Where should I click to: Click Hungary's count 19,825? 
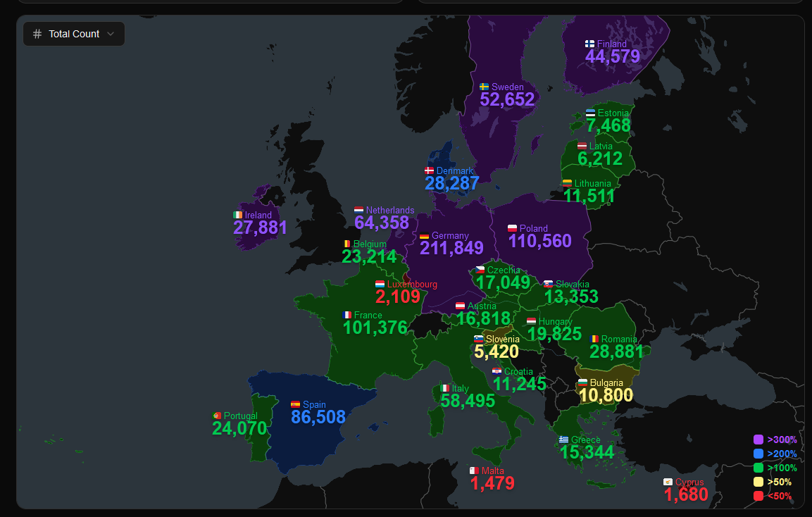point(554,334)
